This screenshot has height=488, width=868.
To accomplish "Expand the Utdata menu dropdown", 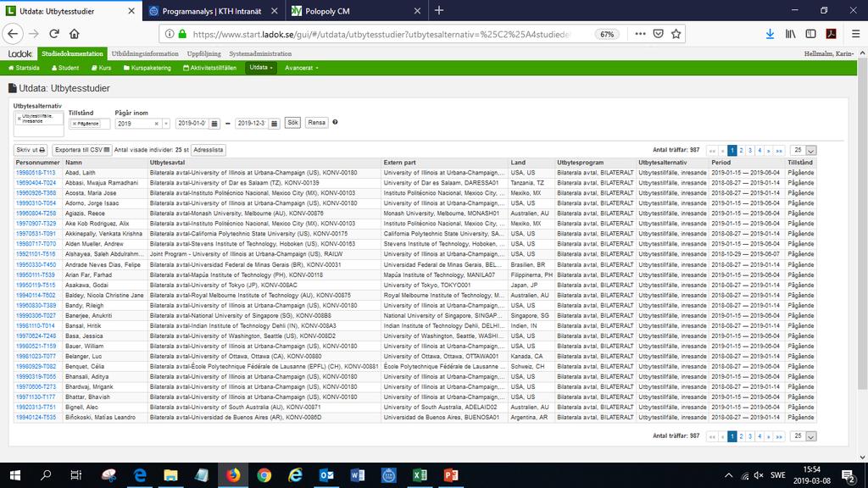I will (261, 68).
